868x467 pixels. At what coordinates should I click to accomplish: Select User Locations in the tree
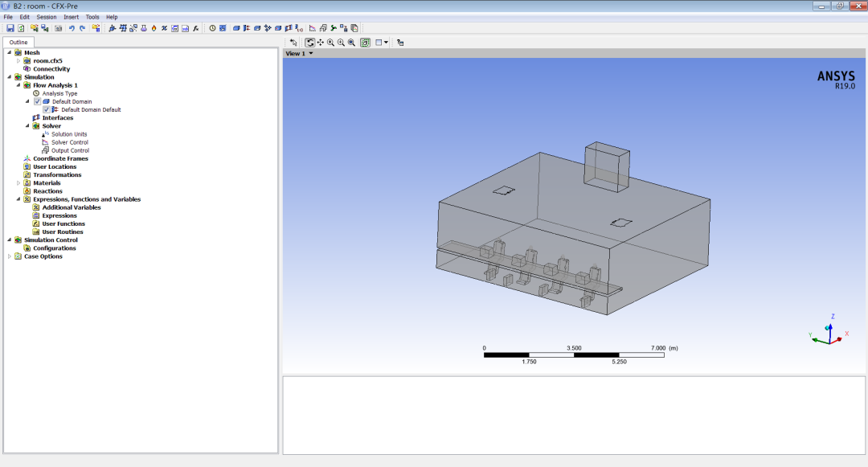(x=55, y=166)
